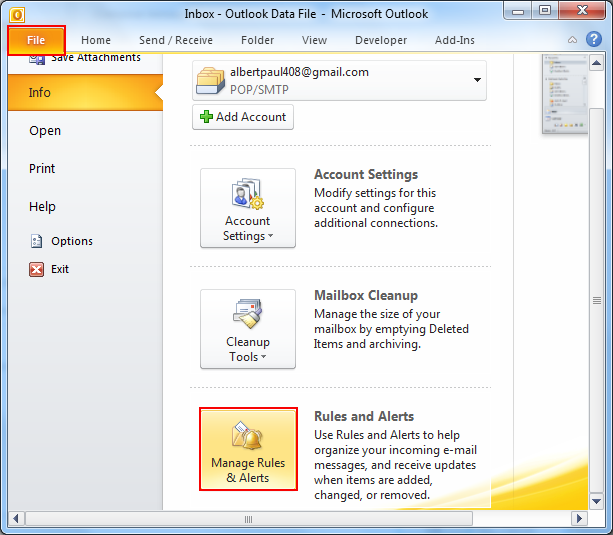Click the POP/SMTP account type text

[x=259, y=90]
